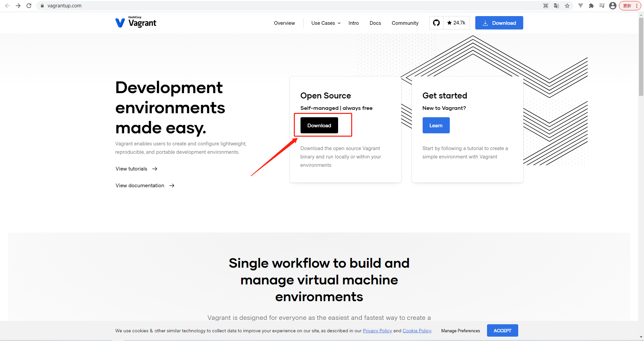644x341 pixels.
Task: Open the Extensions puzzle piece menu
Action: [x=591, y=6]
